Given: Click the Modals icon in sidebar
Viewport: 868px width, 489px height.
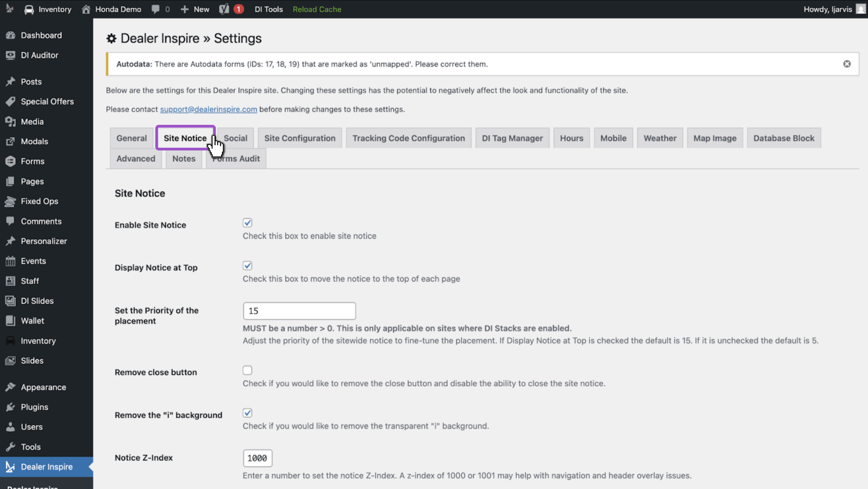Looking at the screenshot, I should coord(11,141).
